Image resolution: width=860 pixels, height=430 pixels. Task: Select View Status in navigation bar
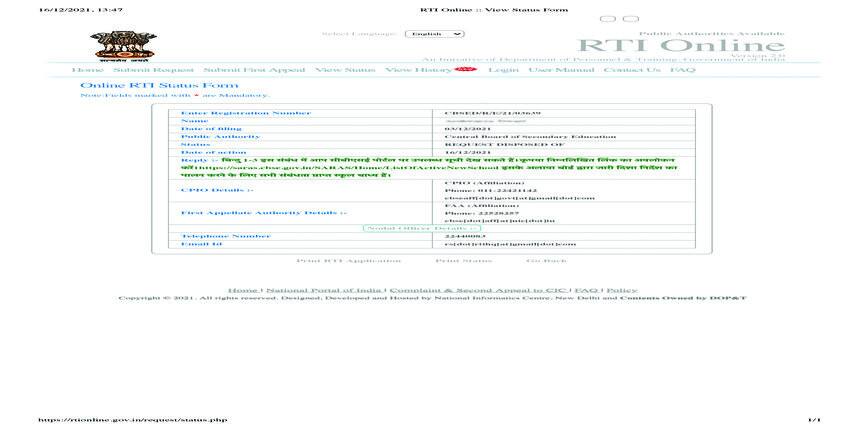pyautogui.click(x=345, y=70)
